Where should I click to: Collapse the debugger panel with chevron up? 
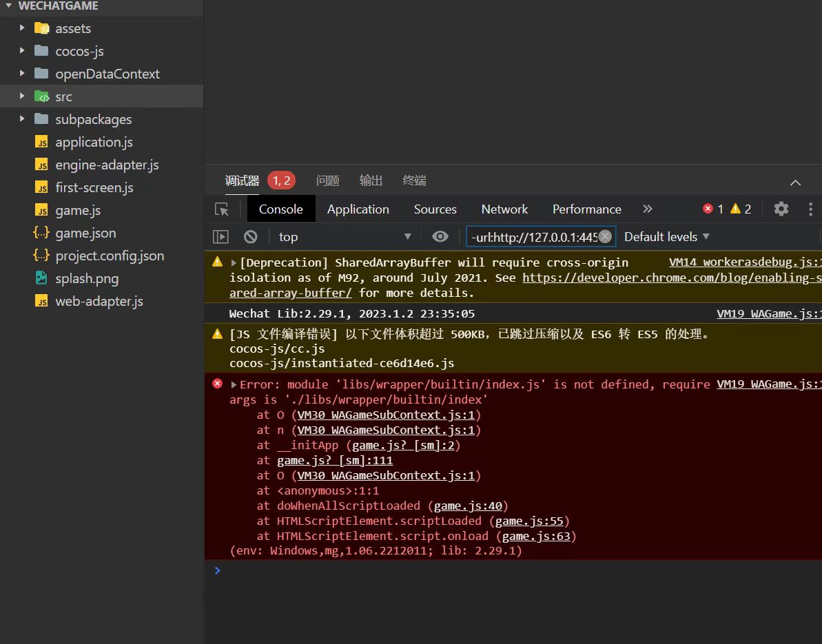click(795, 183)
